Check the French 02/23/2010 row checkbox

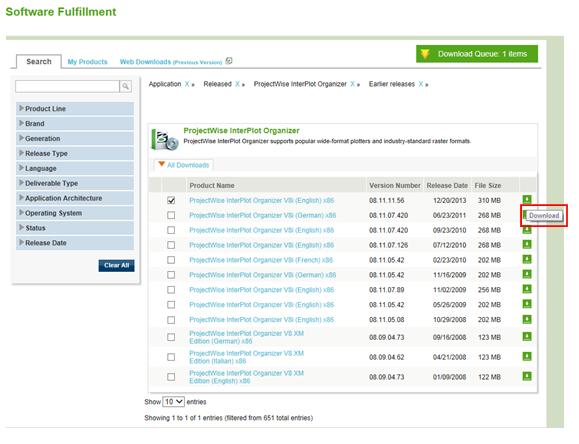tap(171, 260)
